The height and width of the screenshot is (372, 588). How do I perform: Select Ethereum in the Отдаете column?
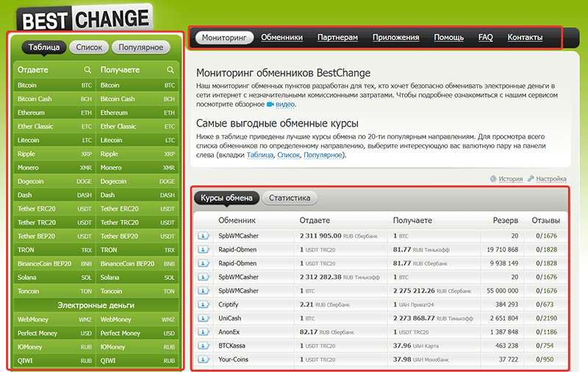click(x=54, y=112)
